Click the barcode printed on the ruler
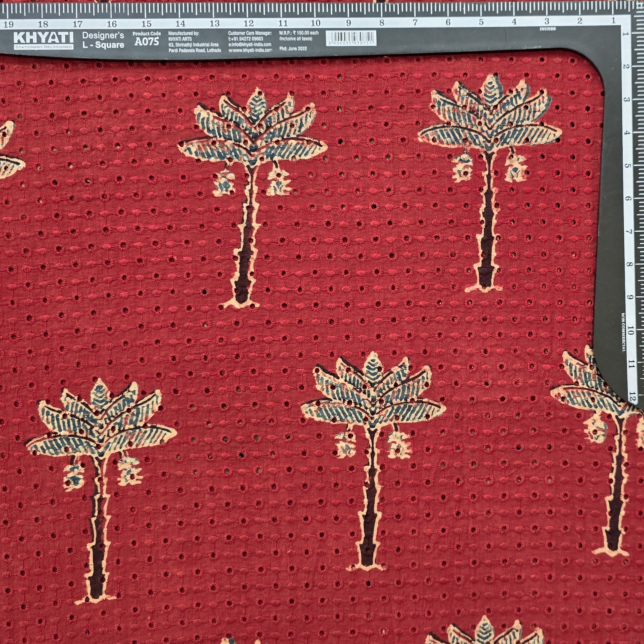 (351, 38)
